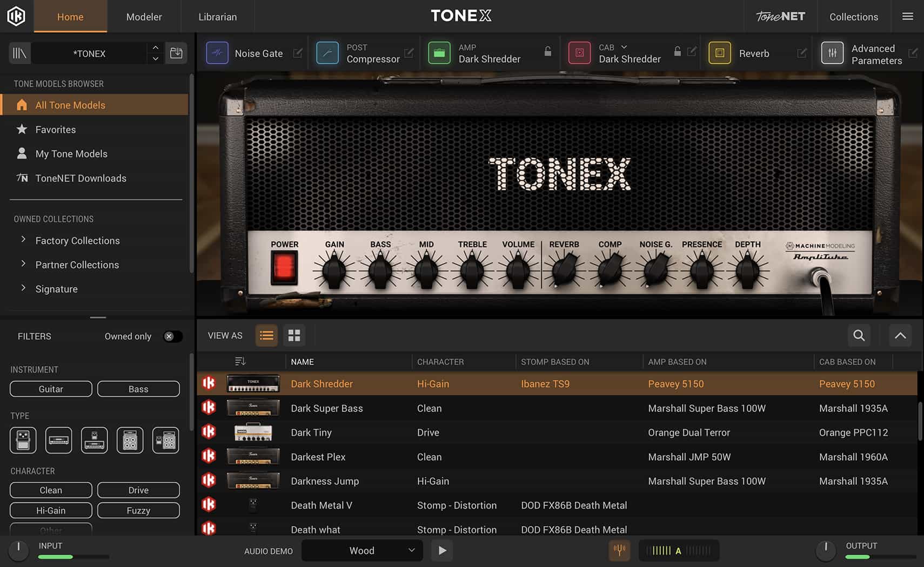Toggle the Drive character filter
The height and width of the screenshot is (567, 924).
tap(138, 490)
